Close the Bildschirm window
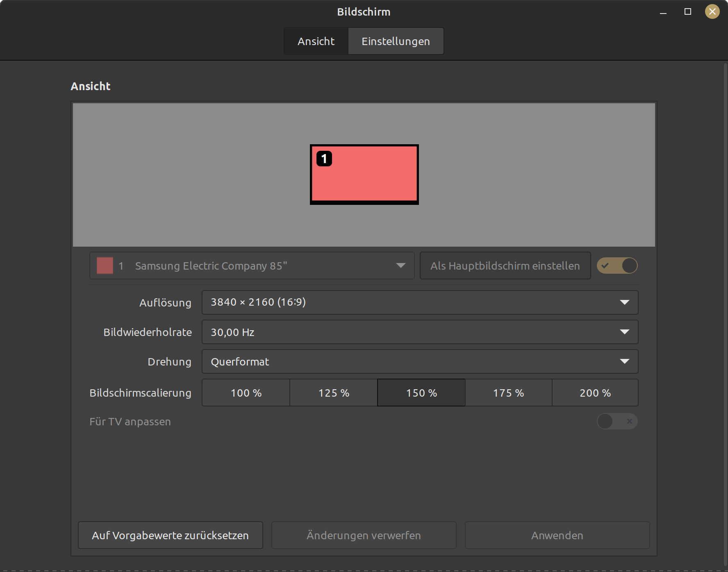 click(712, 12)
